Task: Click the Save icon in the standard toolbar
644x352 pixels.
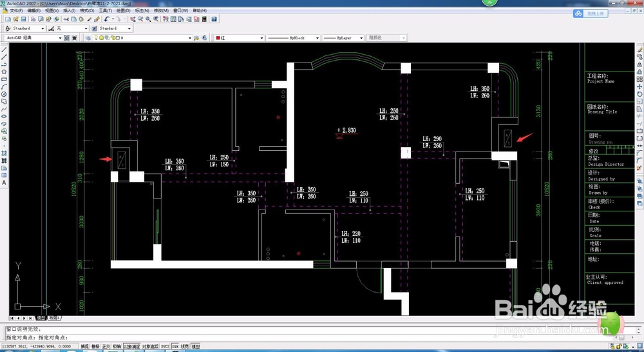Action: point(23,19)
